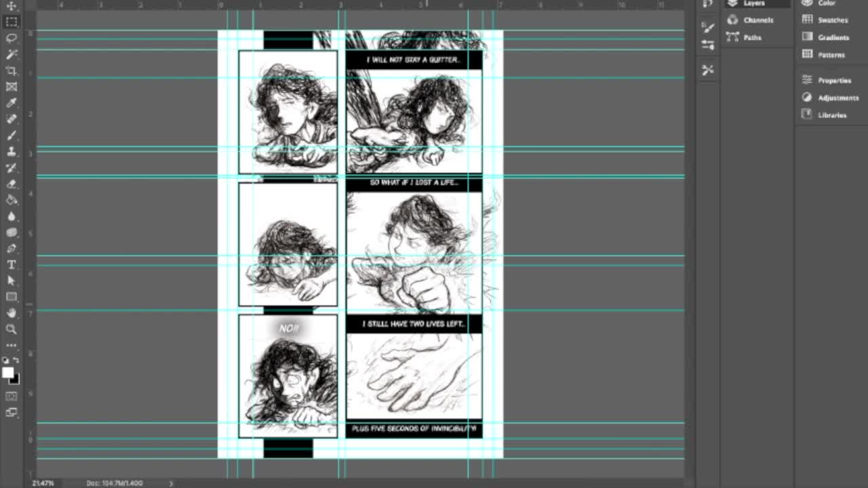The width and height of the screenshot is (868, 488).
Task: Select the Path Selection tool
Action: pos(12,281)
